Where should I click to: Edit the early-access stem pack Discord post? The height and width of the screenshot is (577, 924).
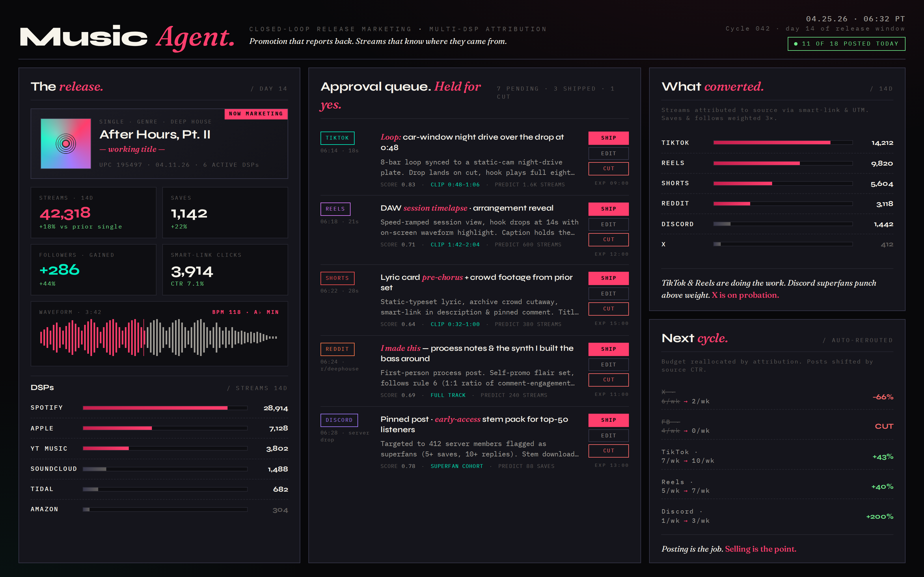click(608, 435)
